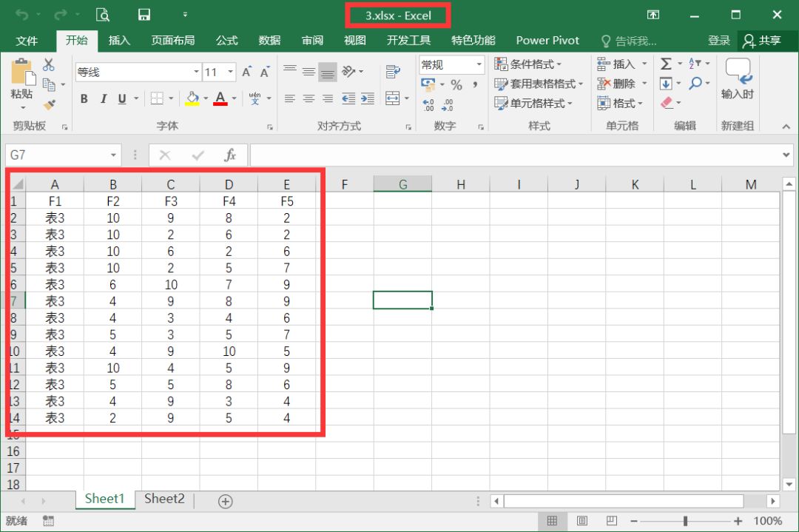The image size is (799, 532).
Task: Switch to 数据 ribbon tab
Action: coord(269,41)
